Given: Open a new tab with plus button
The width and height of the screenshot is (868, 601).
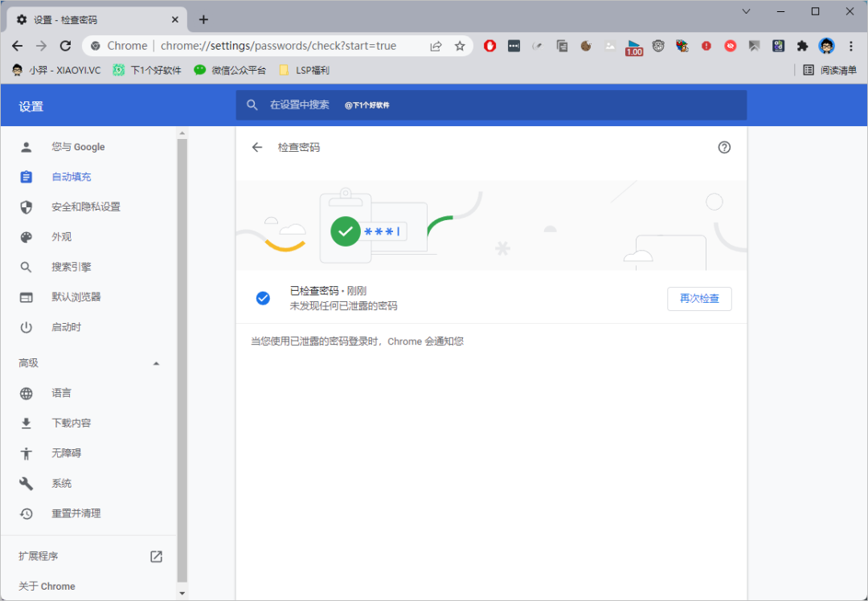Looking at the screenshot, I should pos(203,19).
